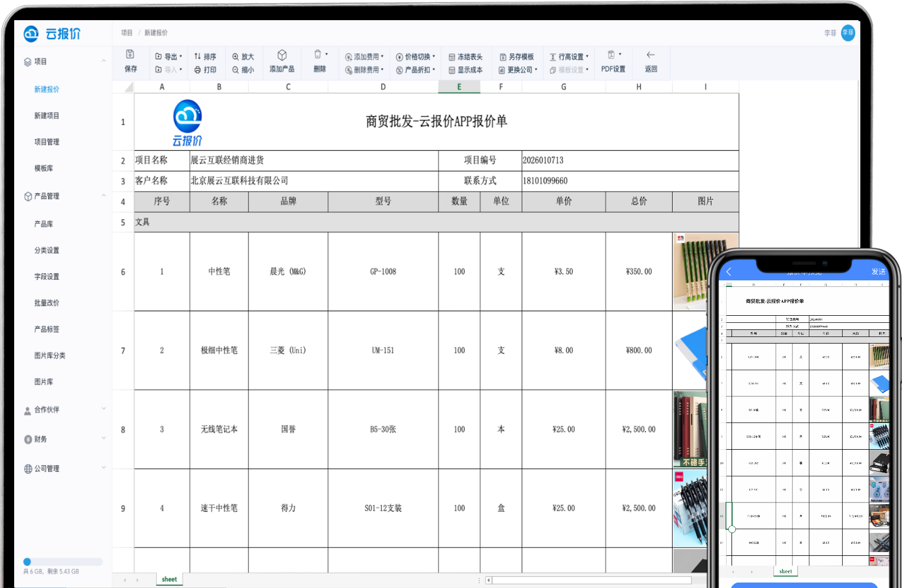Open 项目管理 in sidebar
This screenshot has height=588, width=902.
[x=47, y=142]
